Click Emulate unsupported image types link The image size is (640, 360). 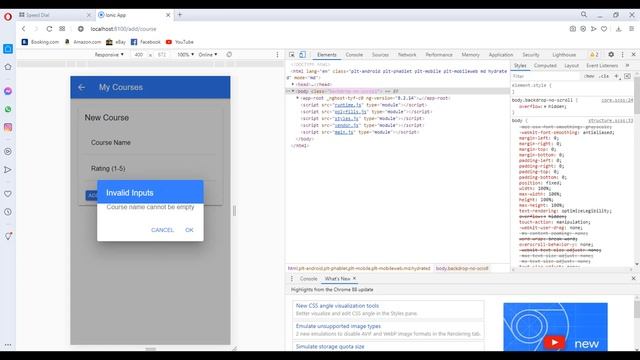pos(338,326)
